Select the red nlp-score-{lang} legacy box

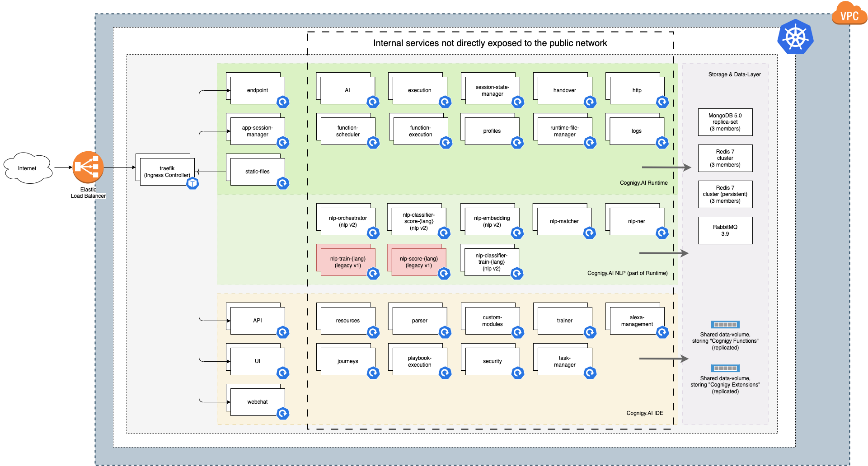tap(419, 262)
